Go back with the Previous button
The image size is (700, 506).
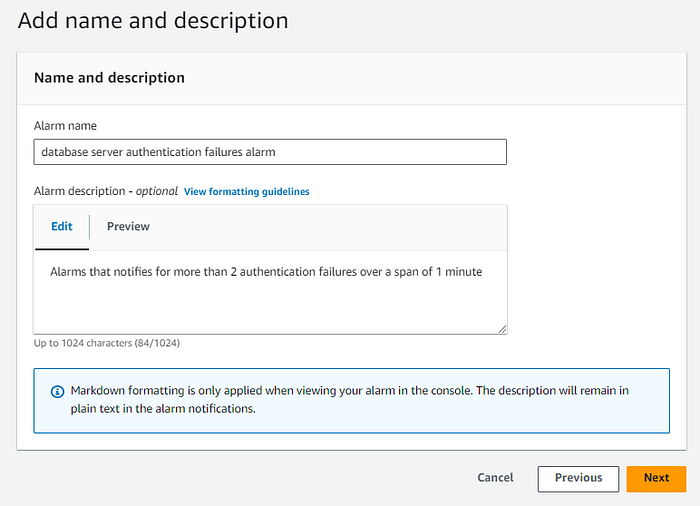pyautogui.click(x=578, y=478)
